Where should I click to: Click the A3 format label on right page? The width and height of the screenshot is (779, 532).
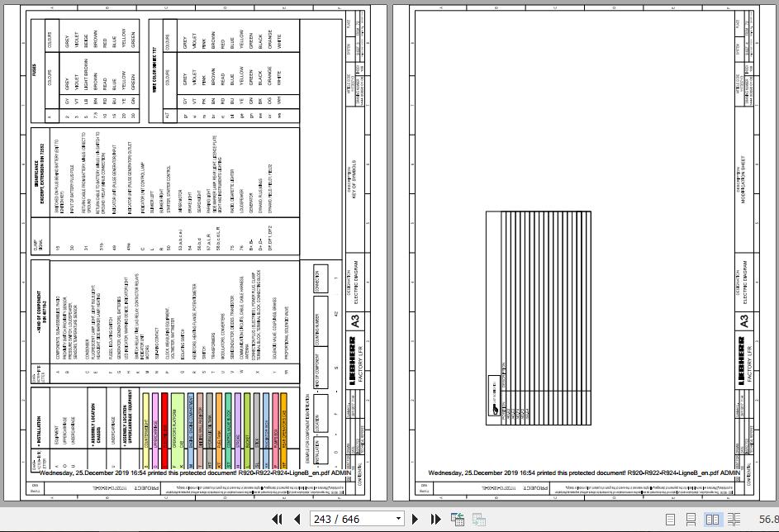point(743,321)
